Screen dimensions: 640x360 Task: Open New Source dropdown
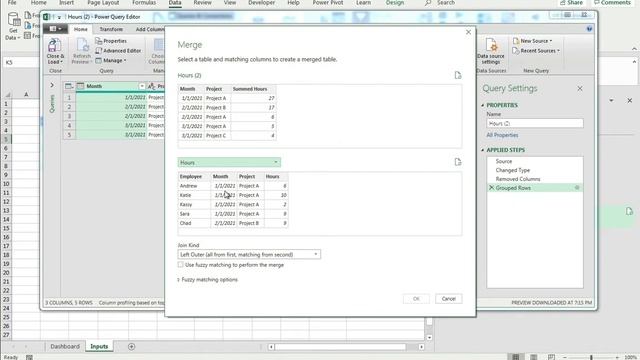point(532,41)
